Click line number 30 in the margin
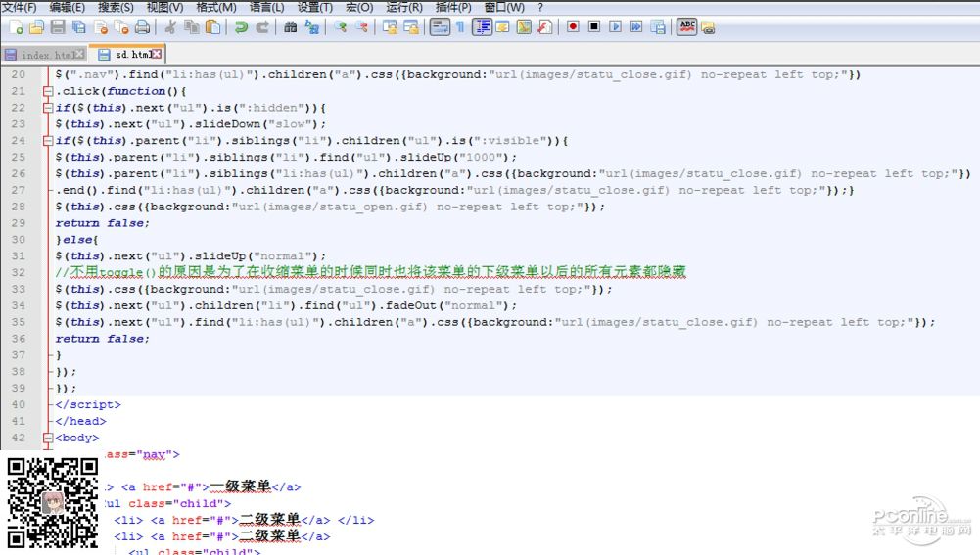Screen dimensions: 980x555 coord(19,240)
